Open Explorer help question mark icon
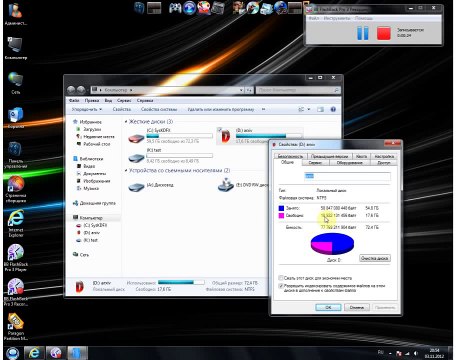456x360 pixels. click(x=333, y=109)
